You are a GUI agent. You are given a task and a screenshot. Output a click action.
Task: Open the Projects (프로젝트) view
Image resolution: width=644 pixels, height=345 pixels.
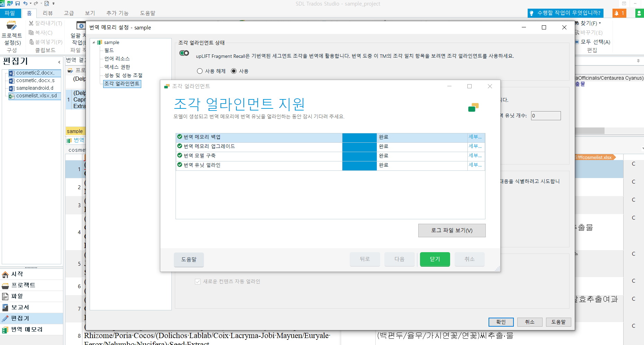click(32, 285)
